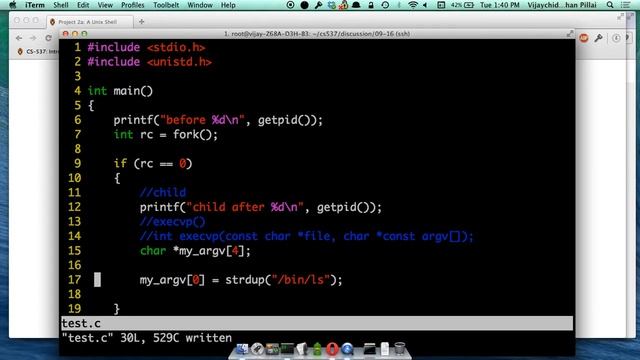The height and width of the screenshot is (360, 640).
Task: Click the red adblock extension icon in browser
Action: click(584, 38)
